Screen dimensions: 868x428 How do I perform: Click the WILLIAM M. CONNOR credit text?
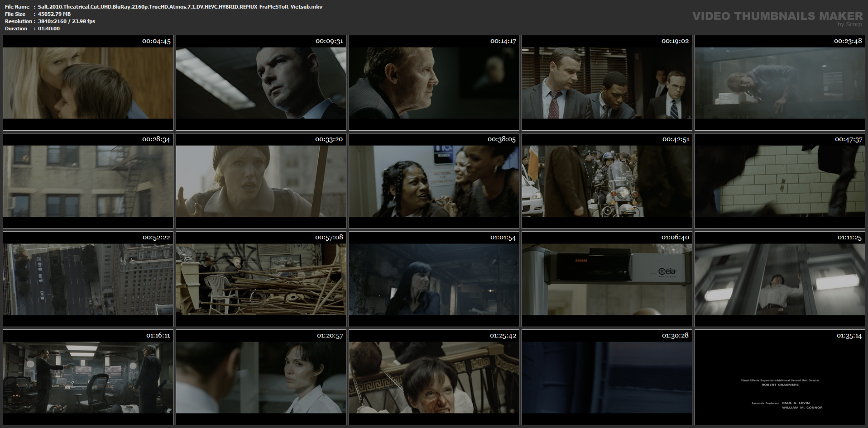tap(802, 408)
